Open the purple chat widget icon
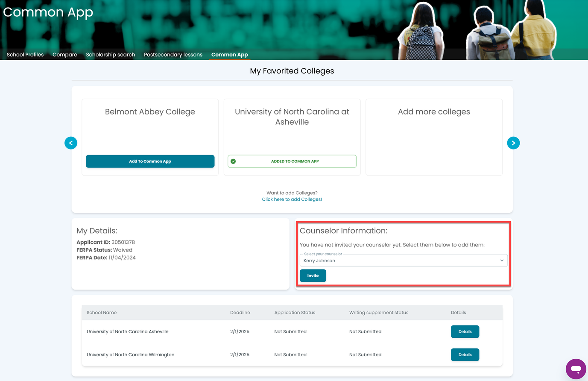The image size is (588, 381). pos(576,369)
